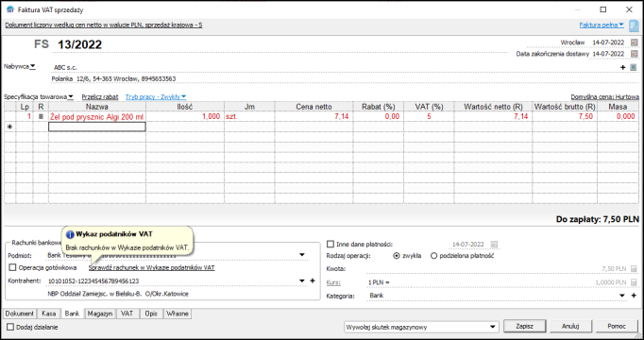Select the Bank tab
The height and width of the screenshot is (340, 644).
click(x=73, y=314)
